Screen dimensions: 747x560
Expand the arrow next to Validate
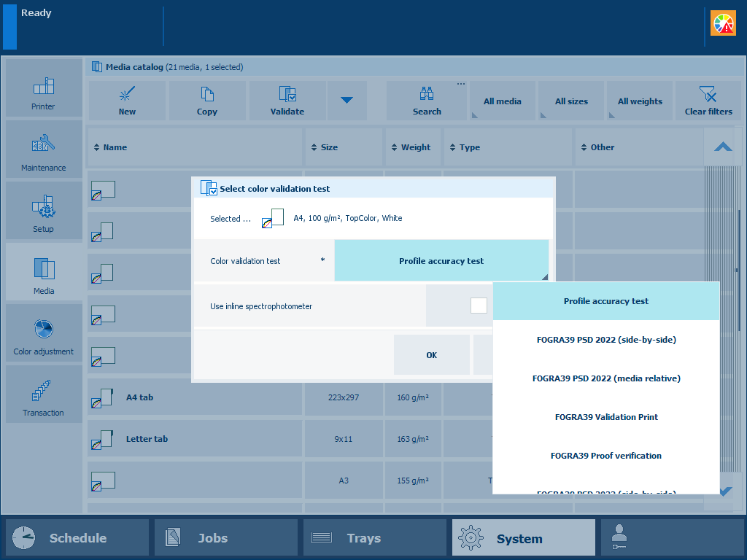[x=347, y=101]
